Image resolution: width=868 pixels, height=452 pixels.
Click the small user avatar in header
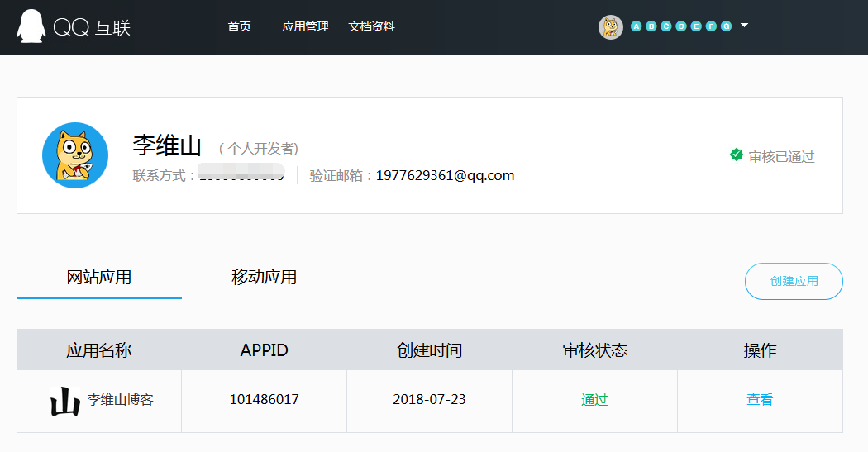(x=610, y=27)
